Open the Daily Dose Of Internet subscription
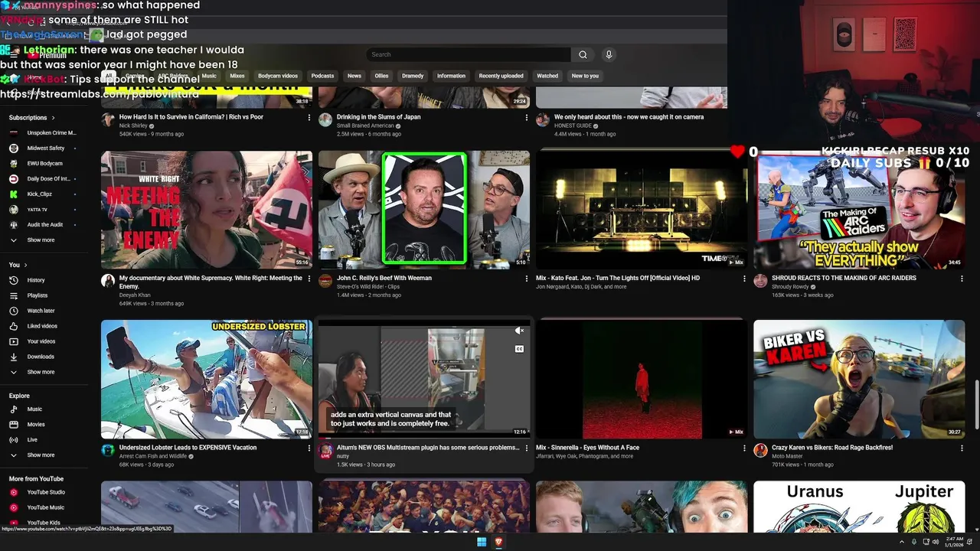Viewport: 980px width, 551px height. click(48, 179)
